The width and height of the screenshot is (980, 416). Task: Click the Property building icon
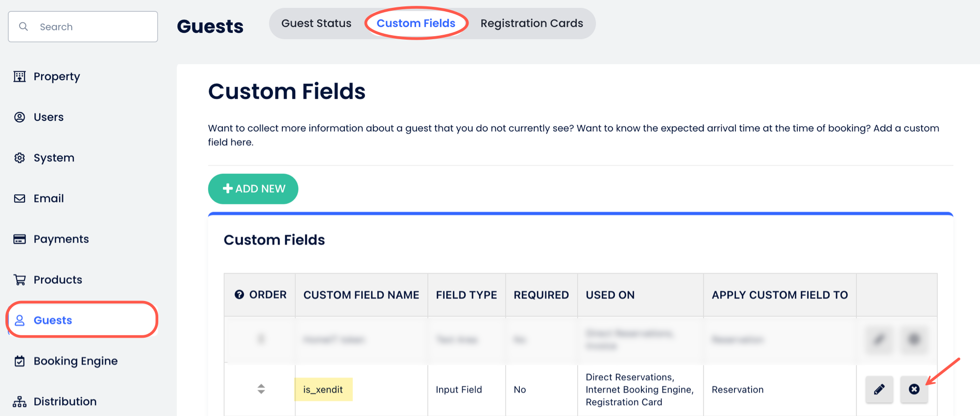coord(20,76)
